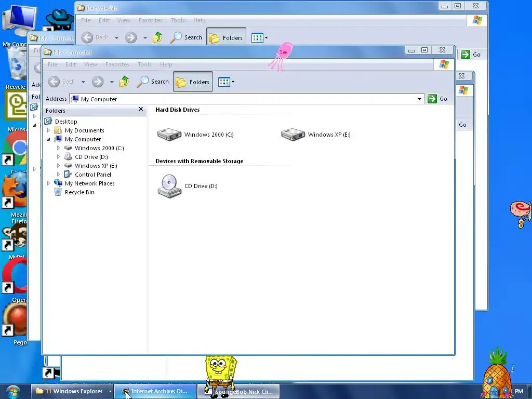Collapse My Computer tree node
Image resolution: width=532 pixels, height=399 pixels.
[x=48, y=139]
